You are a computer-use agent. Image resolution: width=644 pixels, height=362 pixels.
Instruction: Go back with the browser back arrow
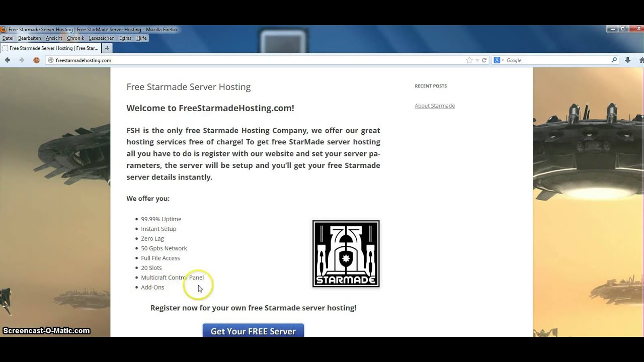coord(7,60)
